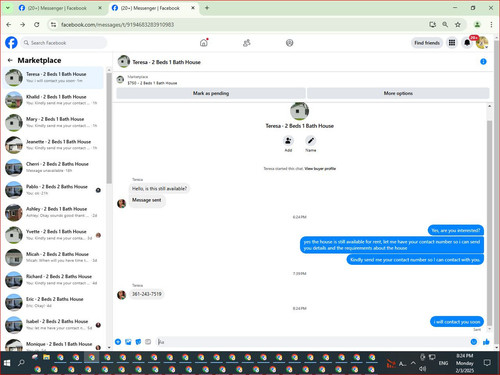Click the taskbar clock showing Monday

coord(465,363)
